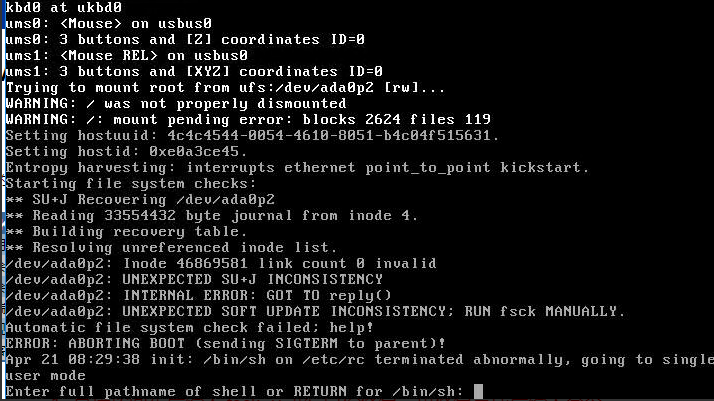Viewport: 714px width, 401px height.
Task: Click the 'INTERNAL ERROR: GOT TO reply()' line
Action: tap(199, 295)
